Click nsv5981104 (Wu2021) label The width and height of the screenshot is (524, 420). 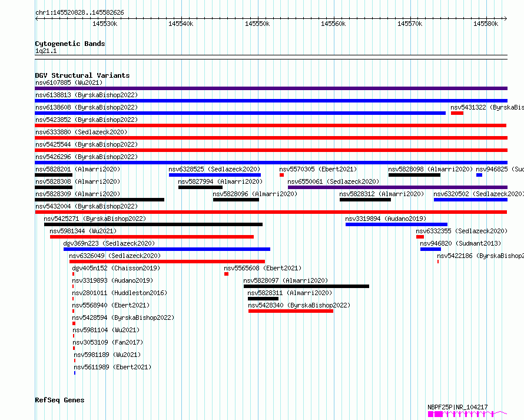click(106, 330)
